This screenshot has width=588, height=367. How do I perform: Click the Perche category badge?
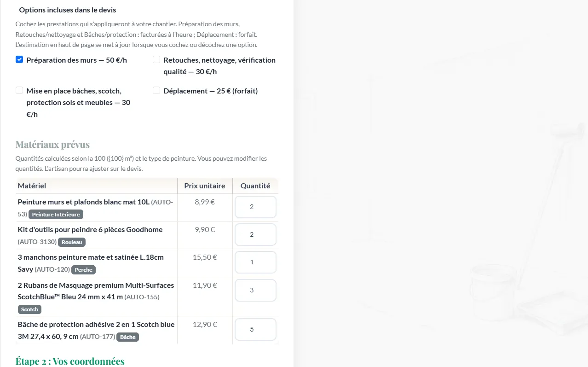click(83, 270)
